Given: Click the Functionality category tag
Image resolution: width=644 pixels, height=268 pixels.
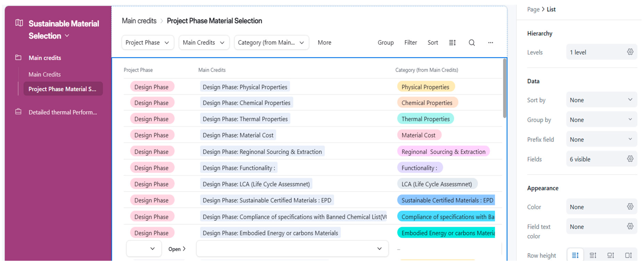Looking at the screenshot, I should click(420, 168).
